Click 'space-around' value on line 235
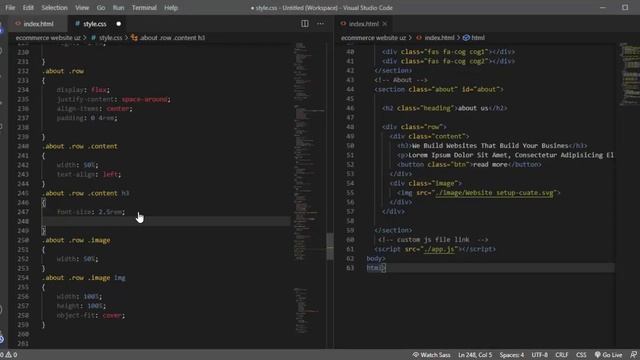The height and width of the screenshot is (360, 640). [x=144, y=99]
